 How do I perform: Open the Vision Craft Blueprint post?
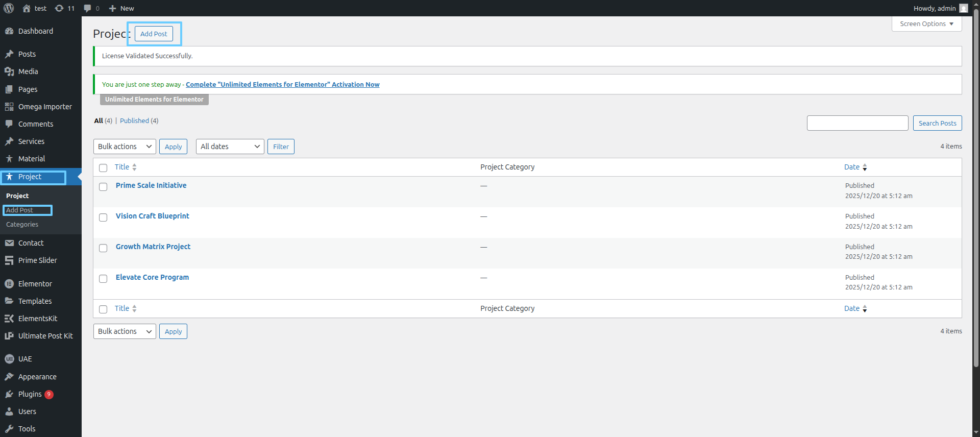tap(152, 216)
